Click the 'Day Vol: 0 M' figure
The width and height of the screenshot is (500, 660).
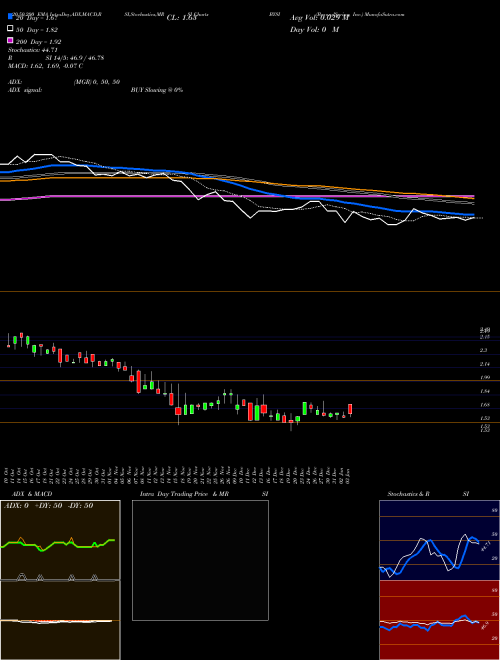click(314, 30)
